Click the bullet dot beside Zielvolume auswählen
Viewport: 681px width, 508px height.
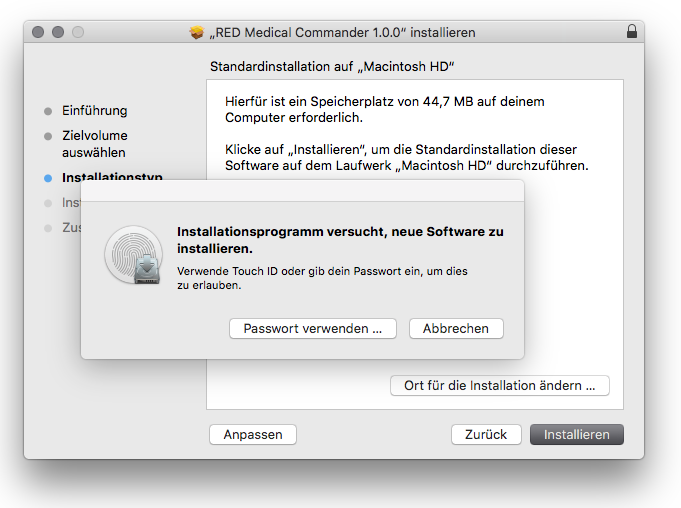pyautogui.click(x=47, y=135)
